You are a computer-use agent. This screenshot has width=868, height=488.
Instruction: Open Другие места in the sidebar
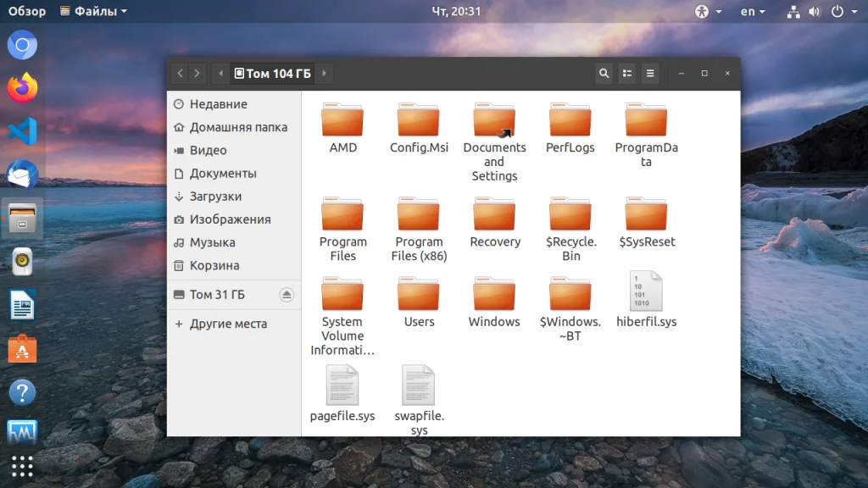[227, 324]
